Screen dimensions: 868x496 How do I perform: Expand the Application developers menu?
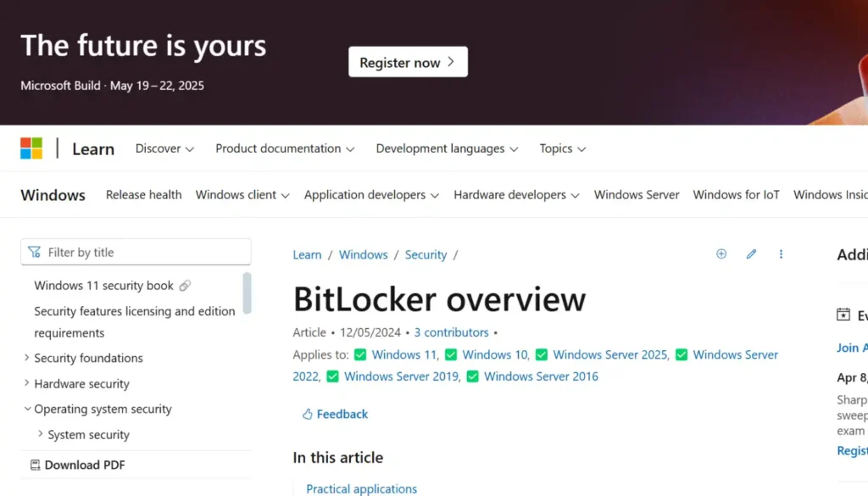371,195
